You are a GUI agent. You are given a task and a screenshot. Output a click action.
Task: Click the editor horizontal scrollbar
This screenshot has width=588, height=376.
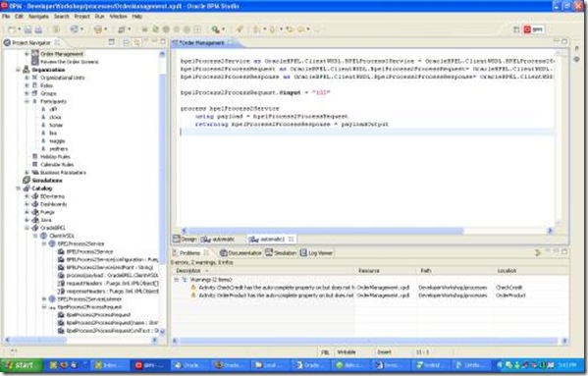pos(367,231)
